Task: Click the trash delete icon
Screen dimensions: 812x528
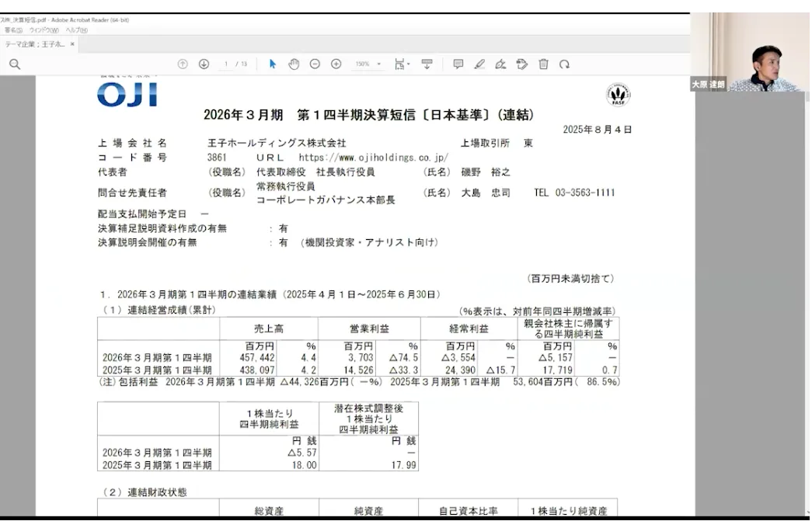Action: click(x=543, y=64)
